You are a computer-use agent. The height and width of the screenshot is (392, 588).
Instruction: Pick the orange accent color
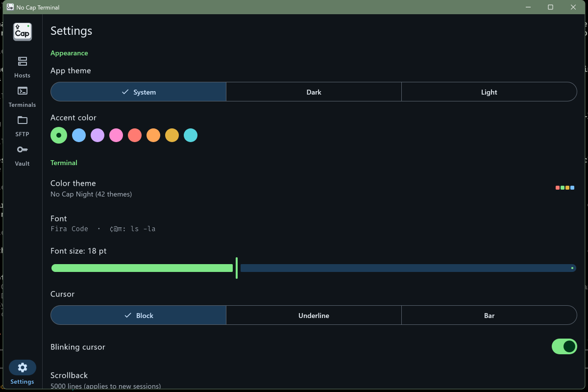pyautogui.click(x=153, y=135)
